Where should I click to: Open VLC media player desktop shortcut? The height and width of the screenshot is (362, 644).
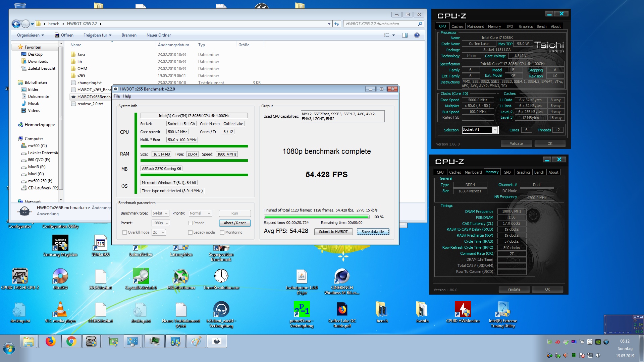[x=60, y=312]
